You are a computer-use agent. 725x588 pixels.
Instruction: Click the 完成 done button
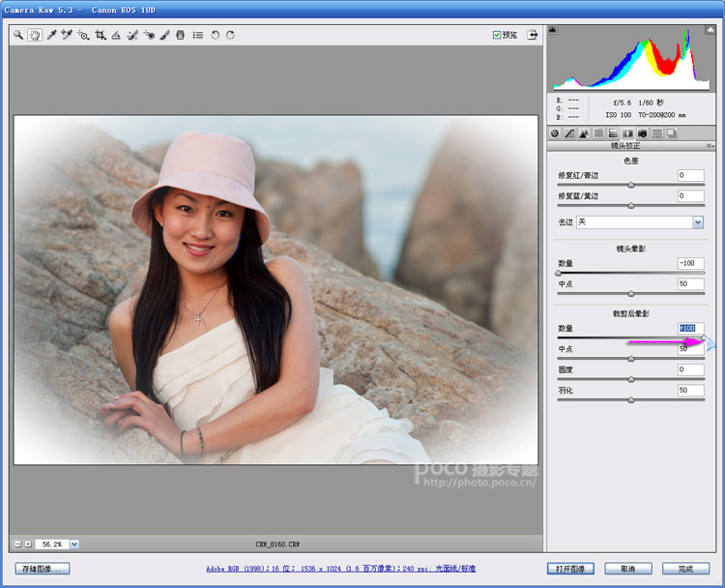coord(685,569)
